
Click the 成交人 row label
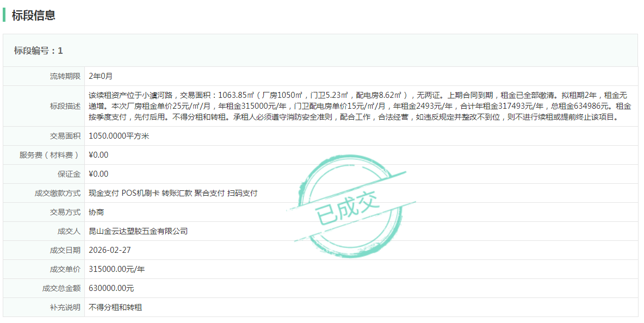point(69,231)
